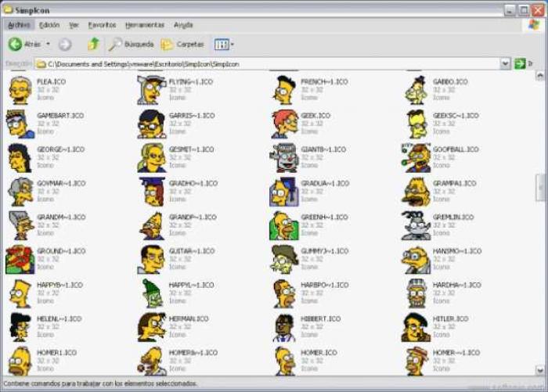Select the GESMET~1.ICO icon
The height and width of the screenshot is (392, 548).
pos(152,158)
